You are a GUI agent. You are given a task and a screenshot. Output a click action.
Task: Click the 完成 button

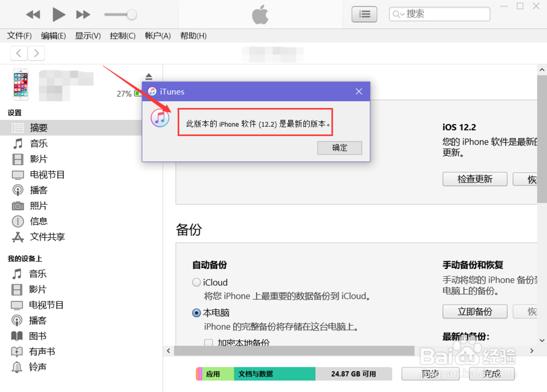pyautogui.click(x=492, y=374)
